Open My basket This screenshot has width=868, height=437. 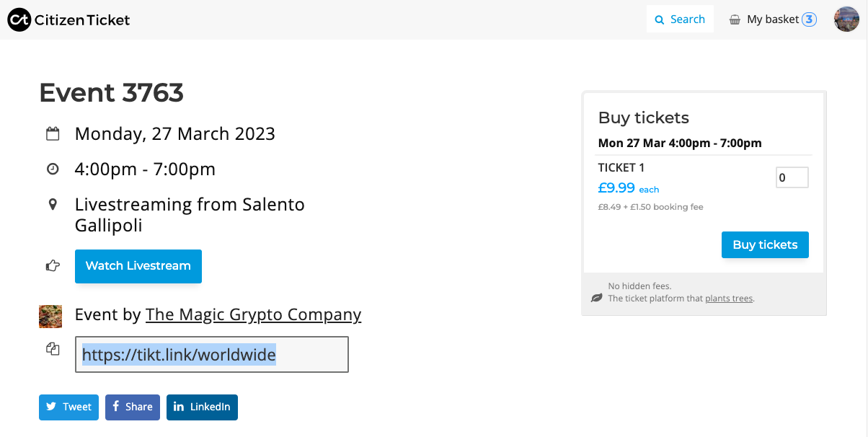772,19
